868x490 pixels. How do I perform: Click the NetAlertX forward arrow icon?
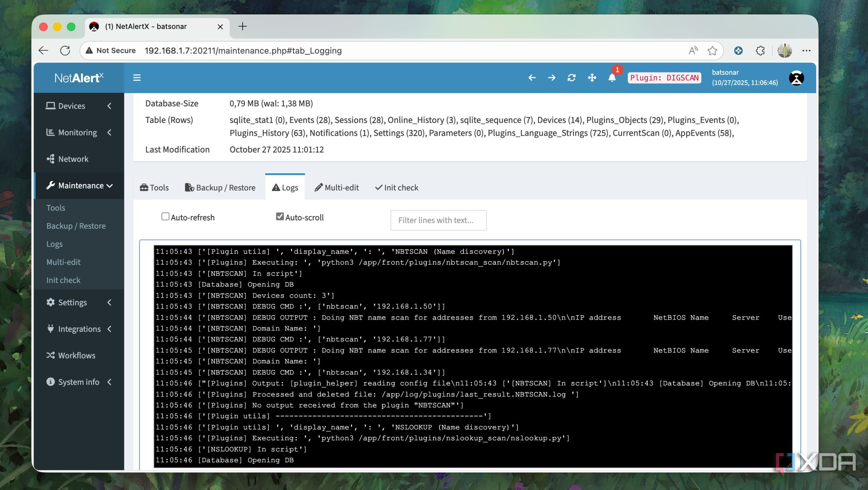(x=551, y=78)
